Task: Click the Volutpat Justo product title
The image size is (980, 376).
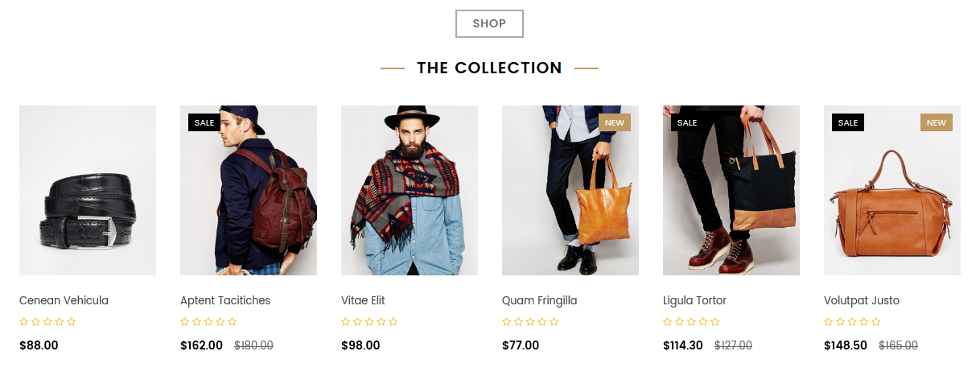Action: coord(862,300)
